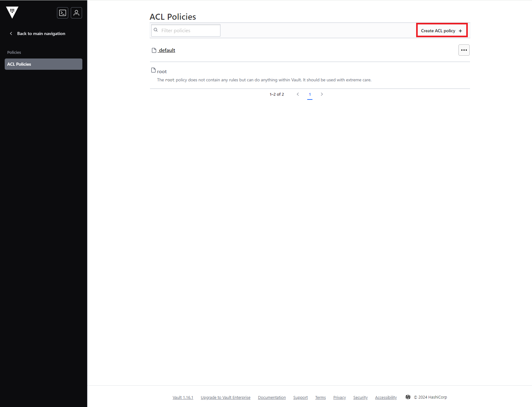Image resolution: width=532 pixels, height=407 pixels.
Task: Click the © 2024 HashiCorp text
Action: (431, 397)
